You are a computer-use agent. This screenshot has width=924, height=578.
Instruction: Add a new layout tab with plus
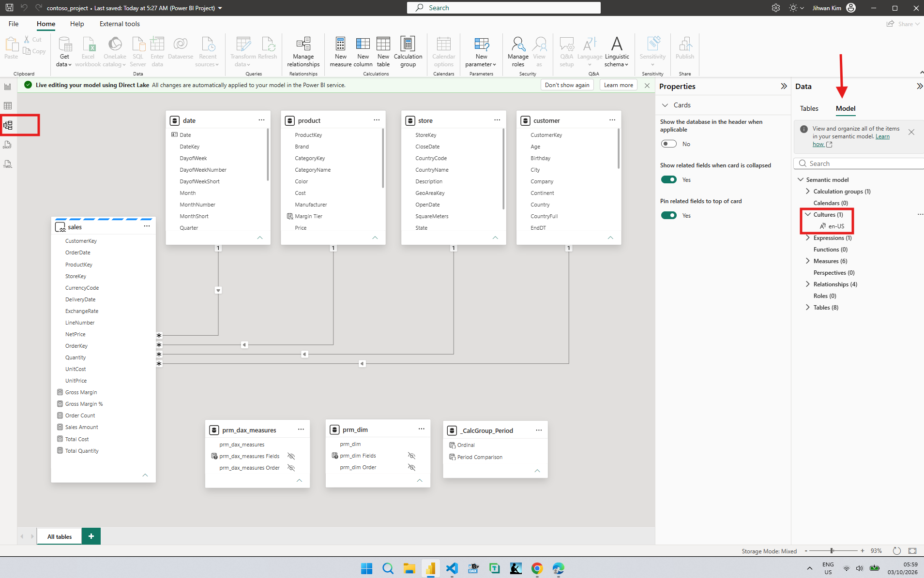91,536
